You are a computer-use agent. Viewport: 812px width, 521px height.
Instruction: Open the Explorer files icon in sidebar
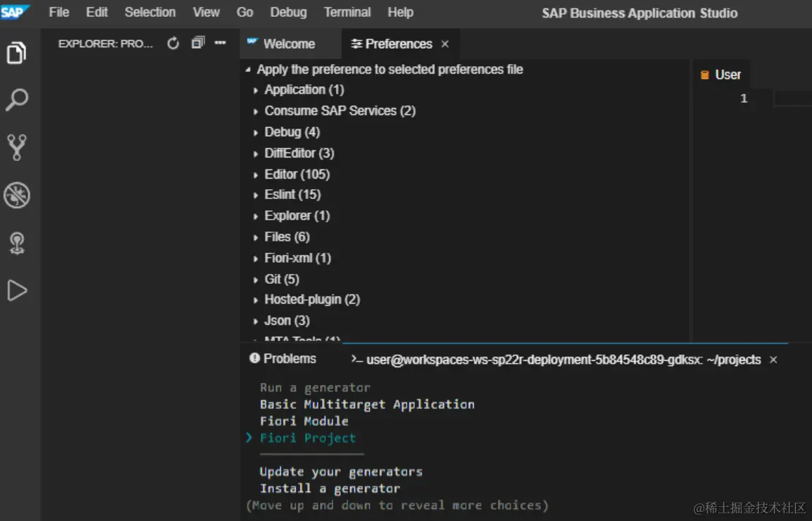16,53
